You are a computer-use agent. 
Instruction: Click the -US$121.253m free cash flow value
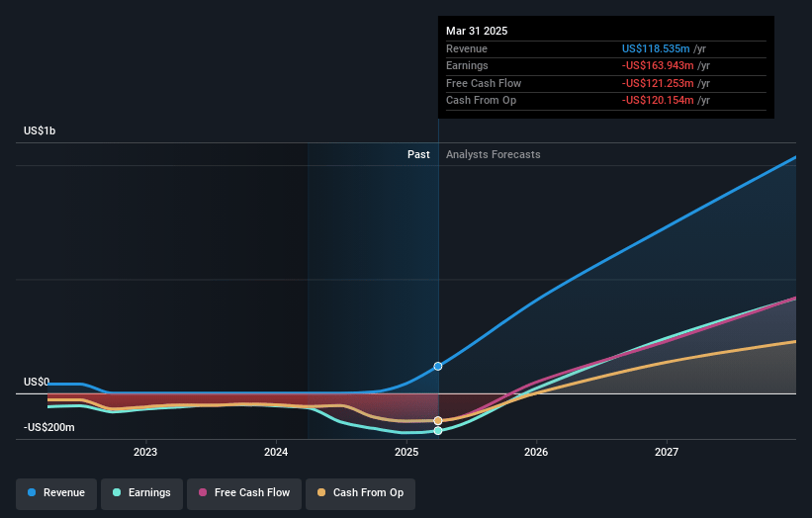point(658,83)
